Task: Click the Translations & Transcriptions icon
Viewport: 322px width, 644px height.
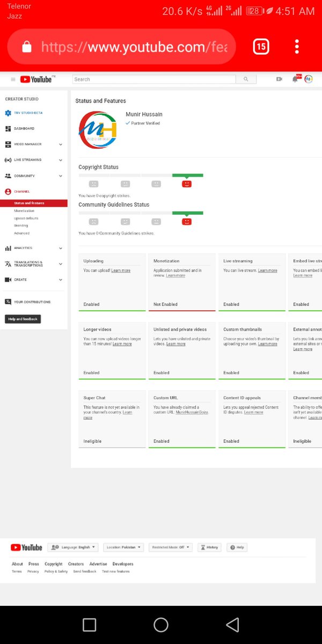Action: click(x=8, y=264)
